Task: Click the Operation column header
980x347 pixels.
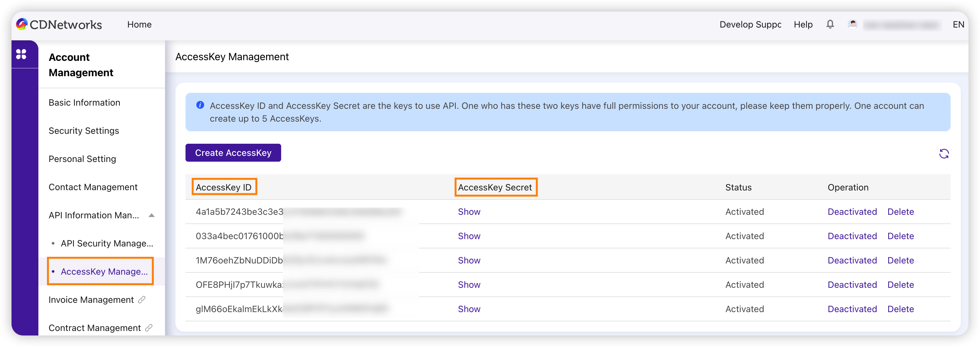Action: [x=848, y=187]
